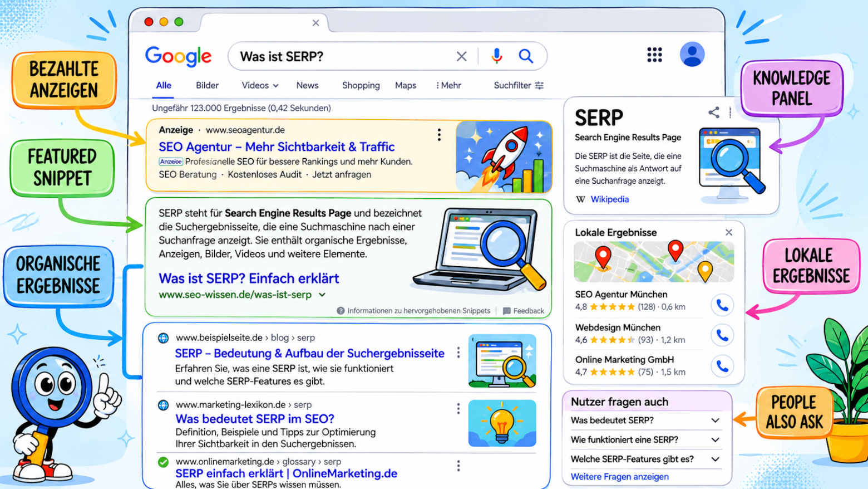The height and width of the screenshot is (489, 868).
Task: Click the Feedback flag icon
Action: pos(506,311)
